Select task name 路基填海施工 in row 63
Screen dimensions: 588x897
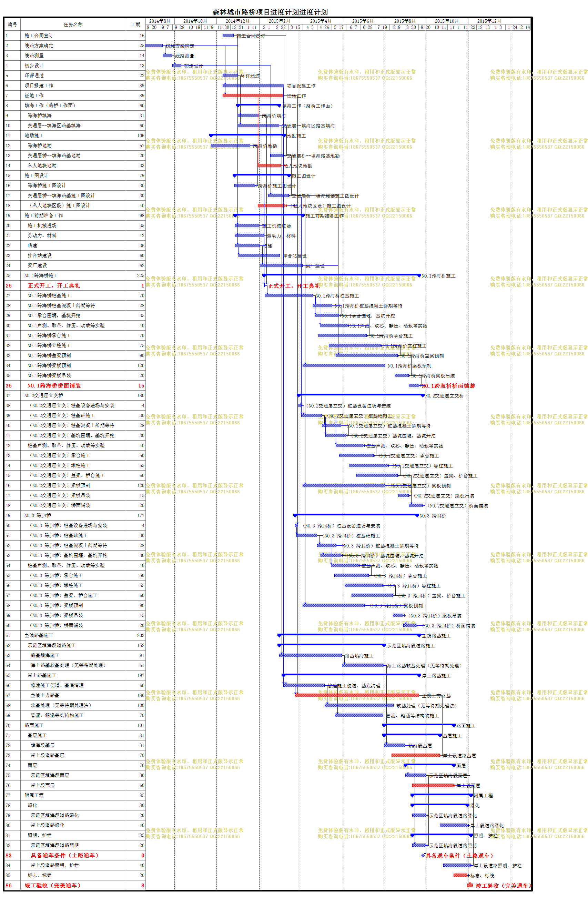click(45, 655)
